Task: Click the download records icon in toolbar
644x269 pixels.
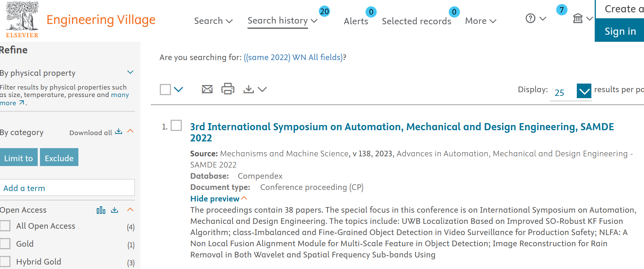Action: point(249,89)
